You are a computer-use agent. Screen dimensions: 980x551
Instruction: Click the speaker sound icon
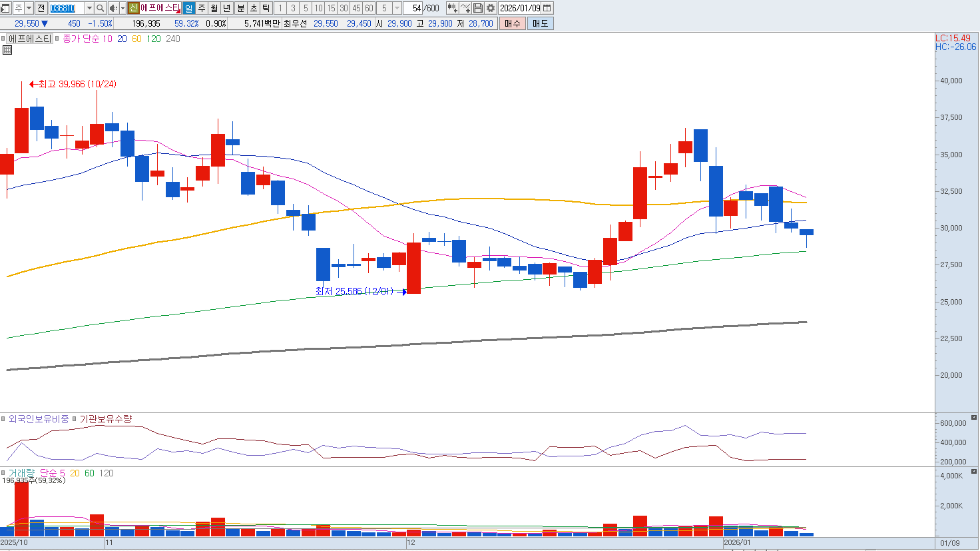point(113,8)
